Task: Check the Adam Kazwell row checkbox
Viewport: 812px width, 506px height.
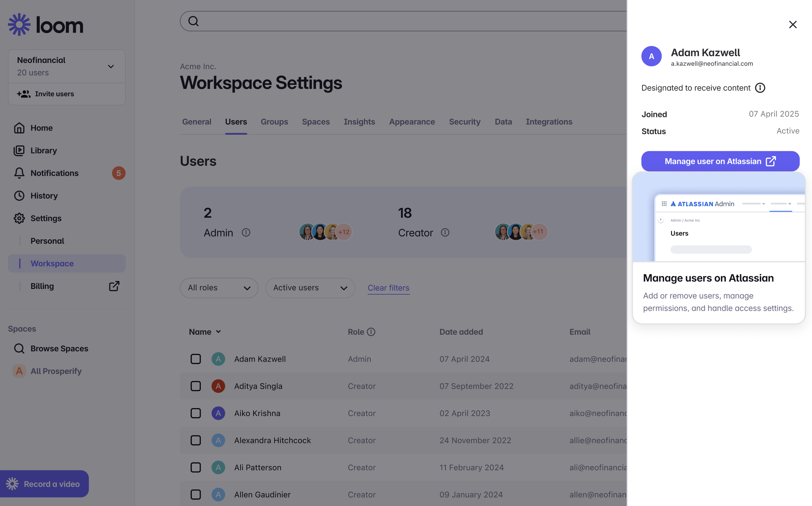Action: [x=196, y=359]
